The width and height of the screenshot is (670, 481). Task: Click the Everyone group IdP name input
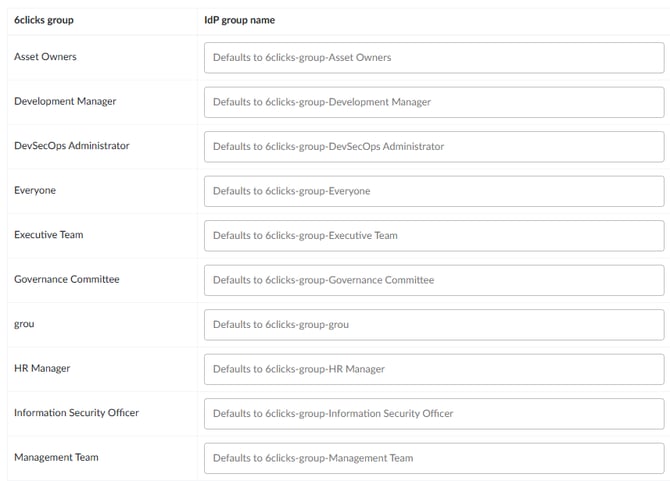click(433, 191)
